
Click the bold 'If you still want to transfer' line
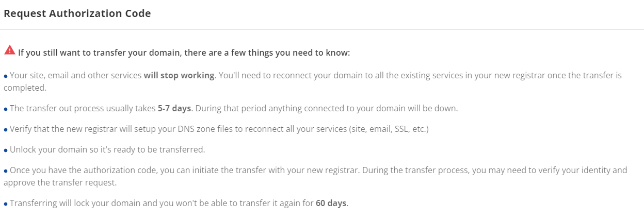click(x=184, y=53)
